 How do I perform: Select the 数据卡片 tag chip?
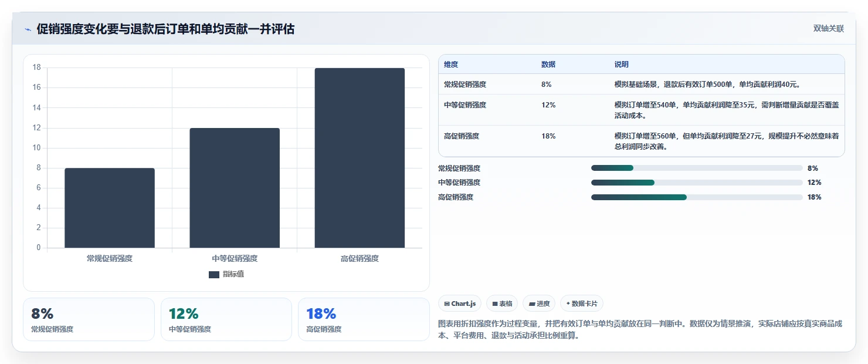coord(582,304)
